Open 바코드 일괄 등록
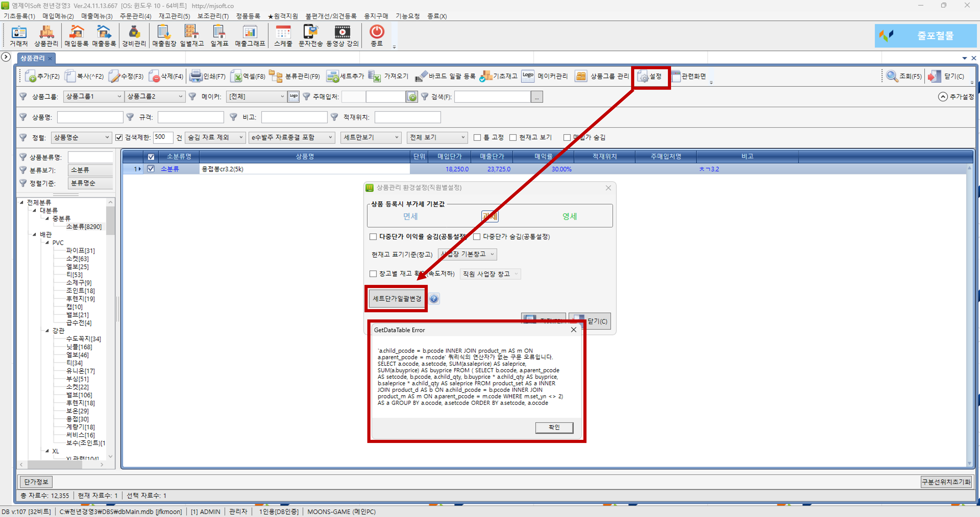This screenshot has width=980, height=517. [445, 76]
